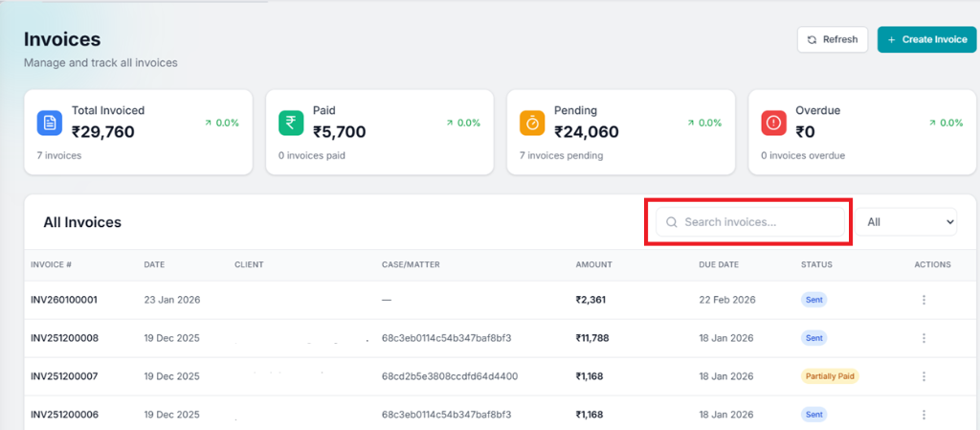Image resolution: width=980 pixels, height=430 pixels.
Task: Click the Due Date column header
Action: (719, 264)
